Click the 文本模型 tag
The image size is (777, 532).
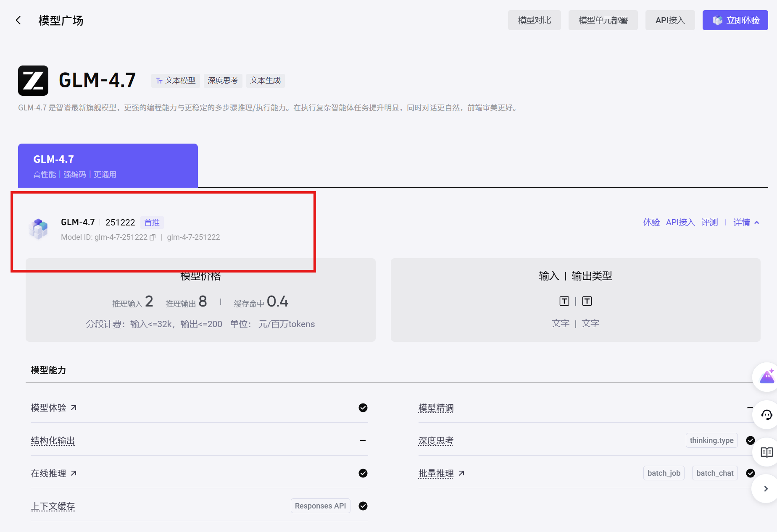point(176,81)
